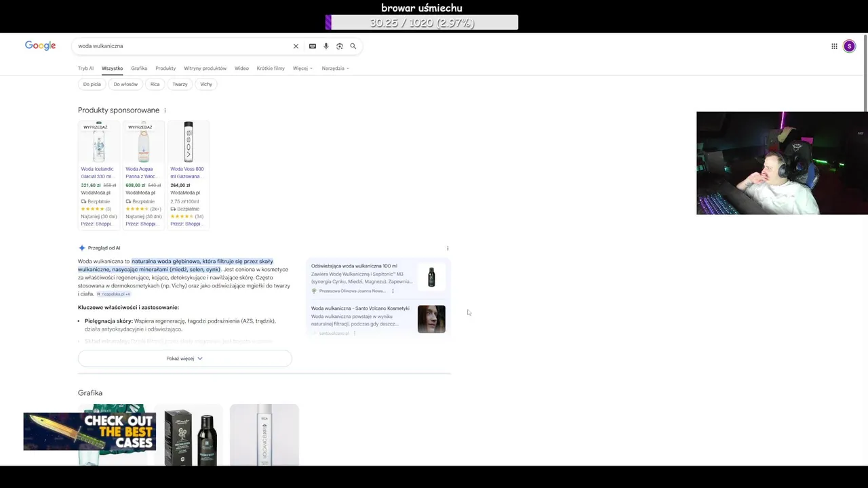Viewport: 868px width, 488px height.
Task: Open the on-screen keyboard input tool
Action: click(x=313, y=46)
